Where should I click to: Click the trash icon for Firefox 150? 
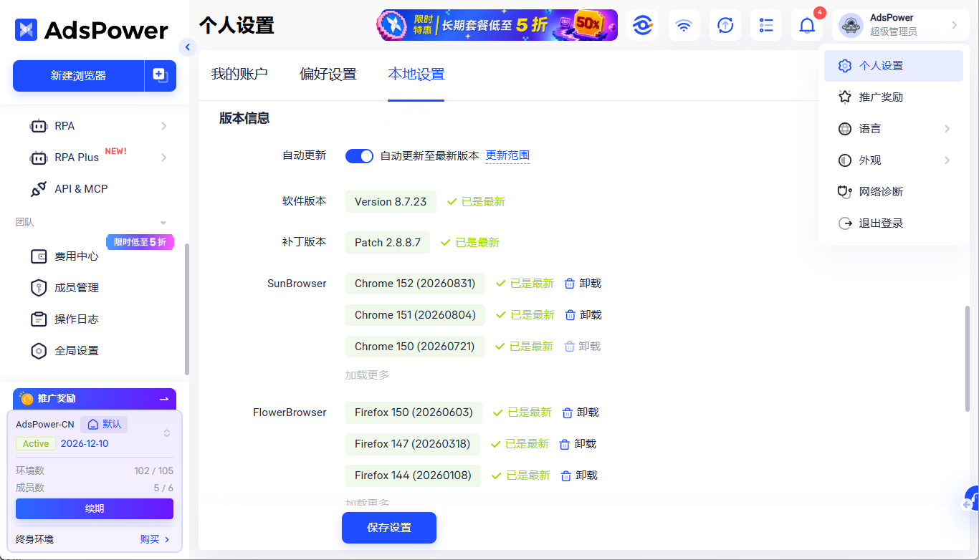tap(568, 412)
